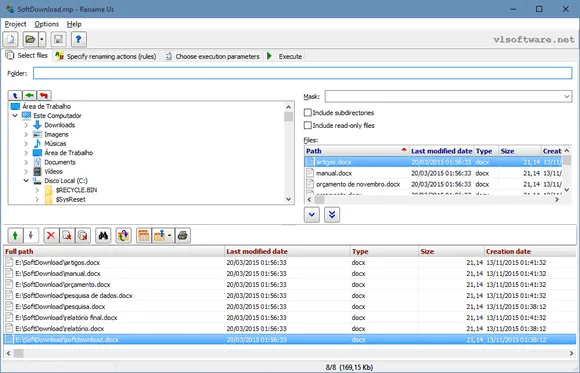Click the orange table columns icon

pos(144,235)
